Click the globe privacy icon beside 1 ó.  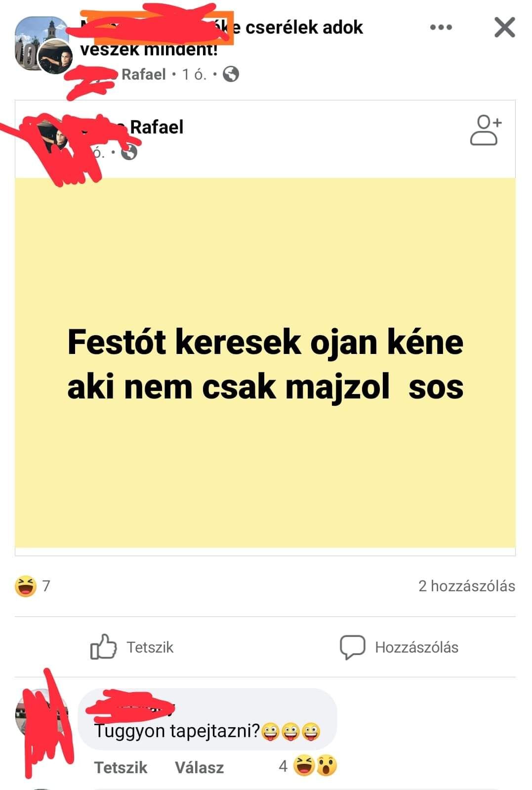[x=231, y=74]
